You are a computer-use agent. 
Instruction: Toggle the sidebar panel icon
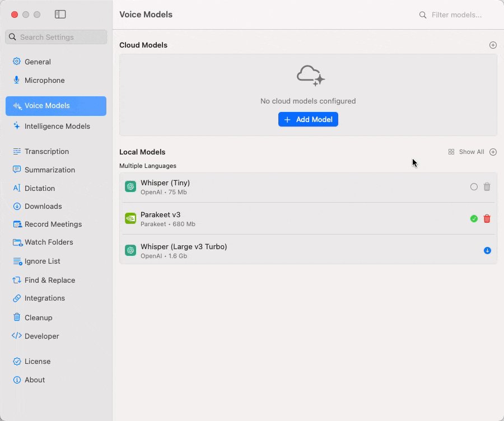(60, 15)
